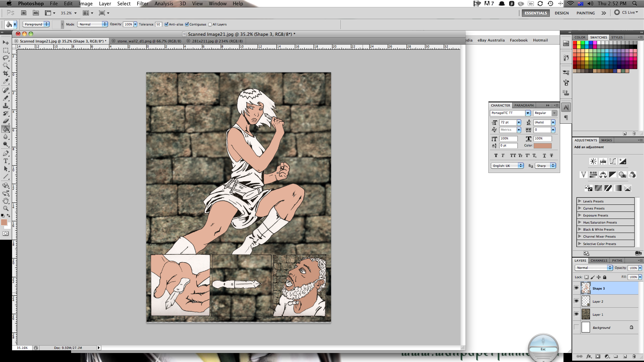Image resolution: width=644 pixels, height=362 pixels.
Task: Add a Gradient Map adjustment
Action: (x=618, y=188)
